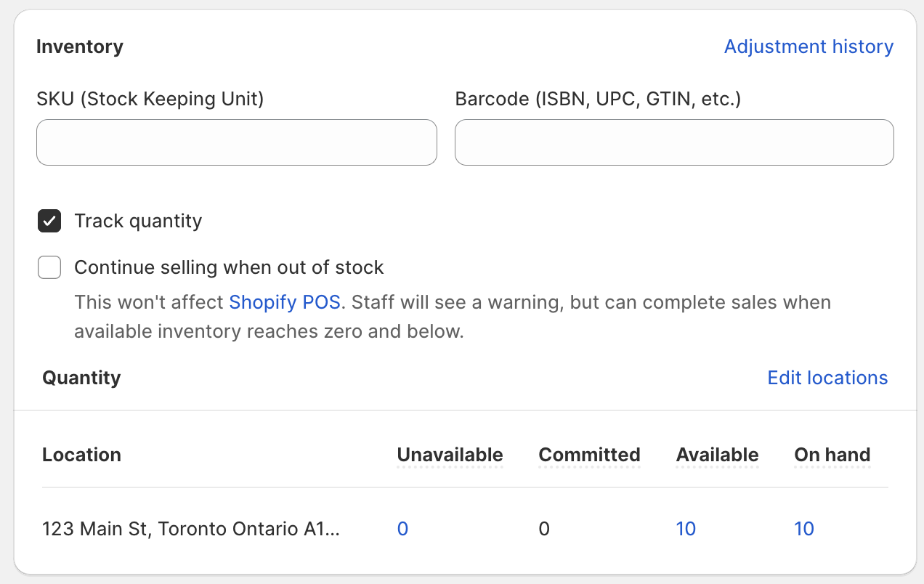Viewport: 924px width, 584px height.
Task: Click the SKU (Stock Keeping Unit) input field
Action: [x=236, y=142]
